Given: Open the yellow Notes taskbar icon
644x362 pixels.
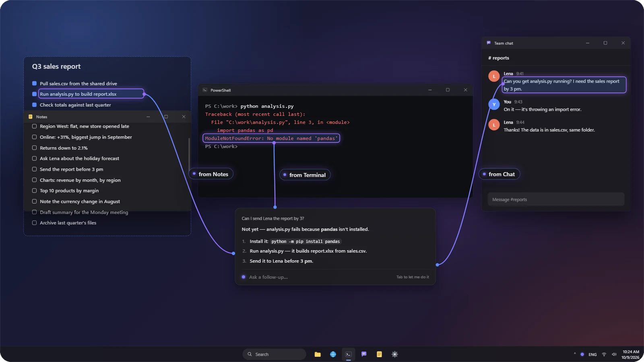Looking at the screenshot, I should (379, 354).
